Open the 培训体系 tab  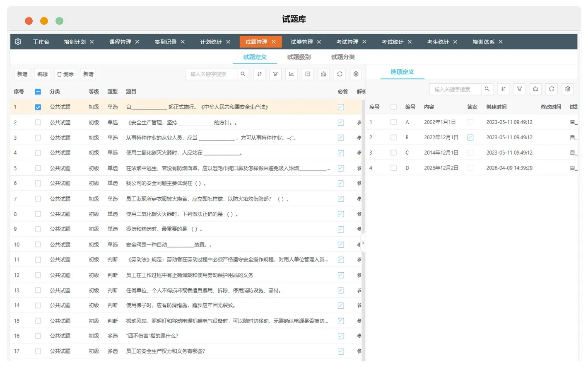pyautogui.click(x=483, y=42)
